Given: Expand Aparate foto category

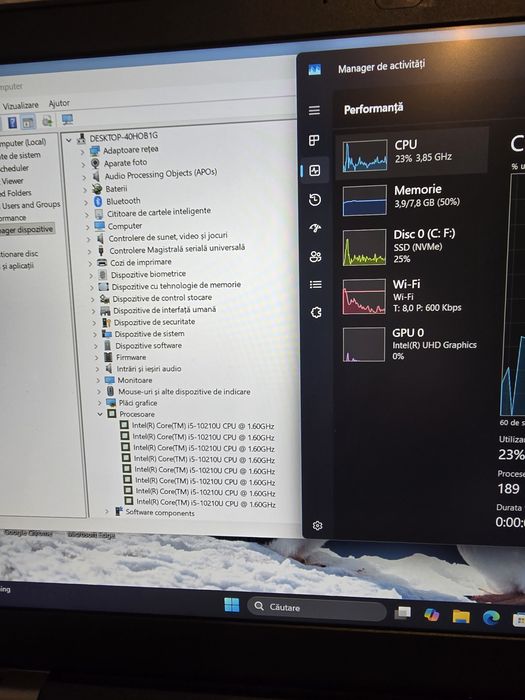Looking at the screenshot, I should [x=83, y=165].
